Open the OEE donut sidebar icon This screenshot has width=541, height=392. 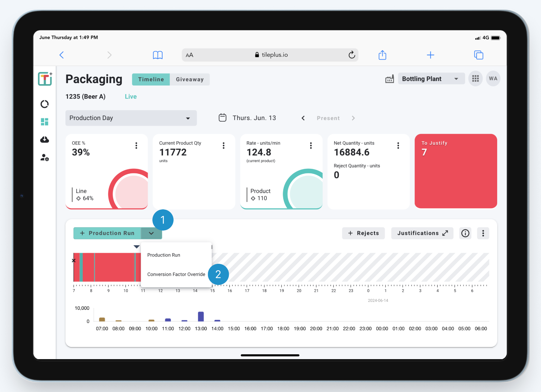pos(45,104)
